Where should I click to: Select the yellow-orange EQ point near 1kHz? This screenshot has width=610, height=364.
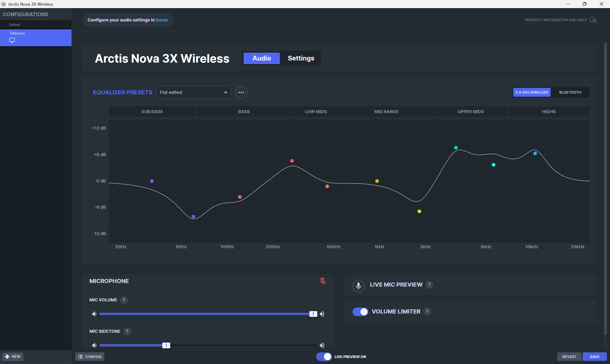(377, 181)
